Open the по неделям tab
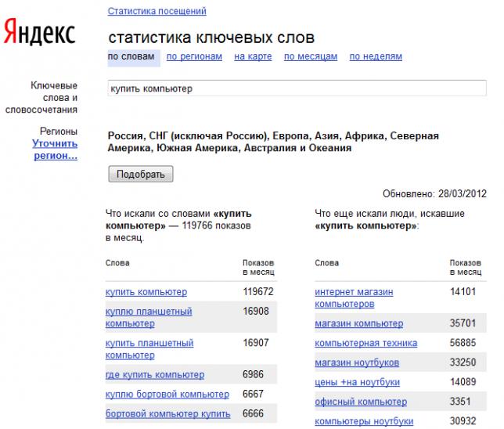 [376, 56]
